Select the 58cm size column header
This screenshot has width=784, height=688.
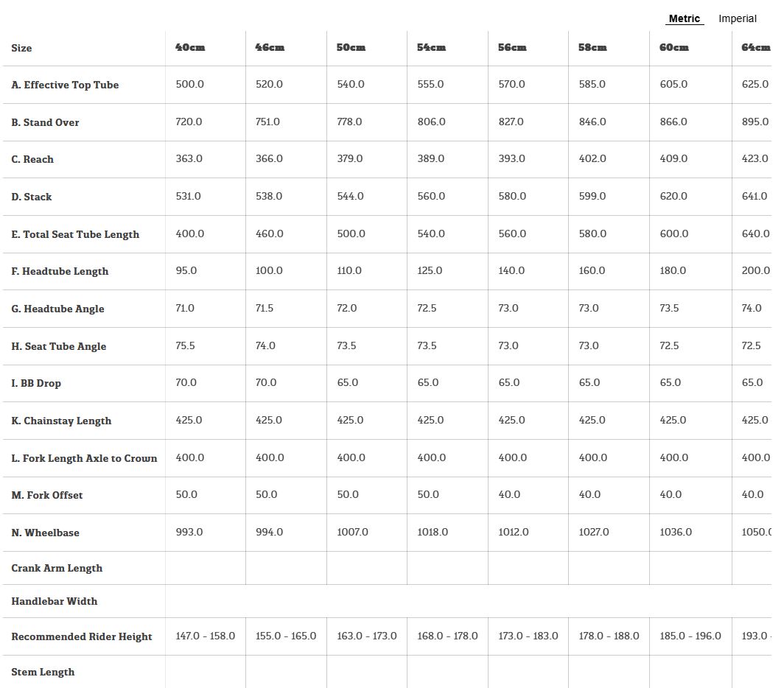pyautogui.click(x=592, y=47)
